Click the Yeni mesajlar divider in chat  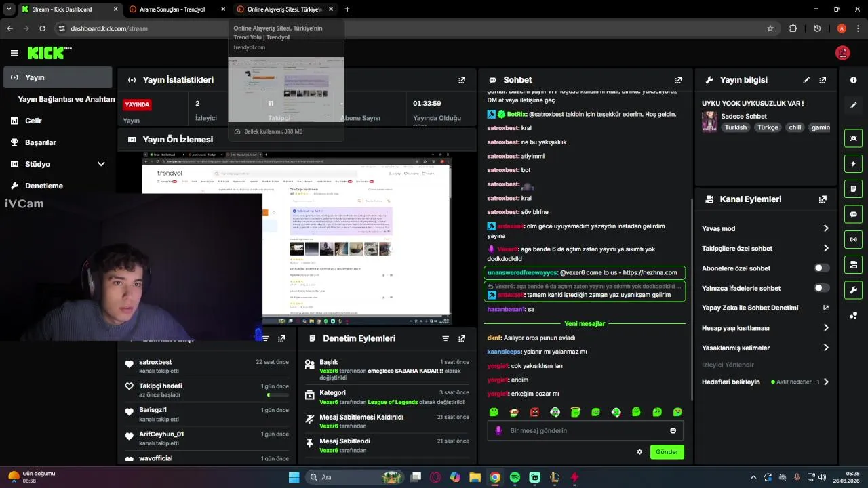click(585, 323)
